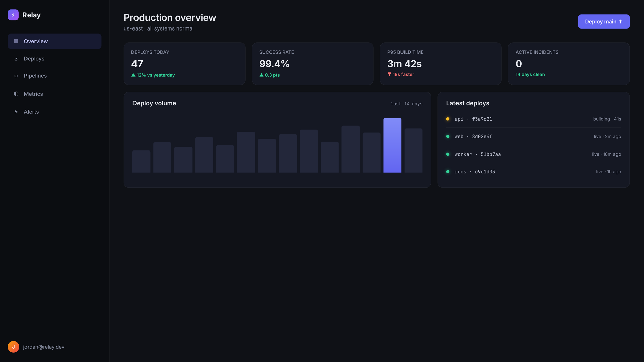The width and height of the screenshot is (644, 362).
Task: Select the Active Incidents 0 stat card
Action: coord(569,64)
